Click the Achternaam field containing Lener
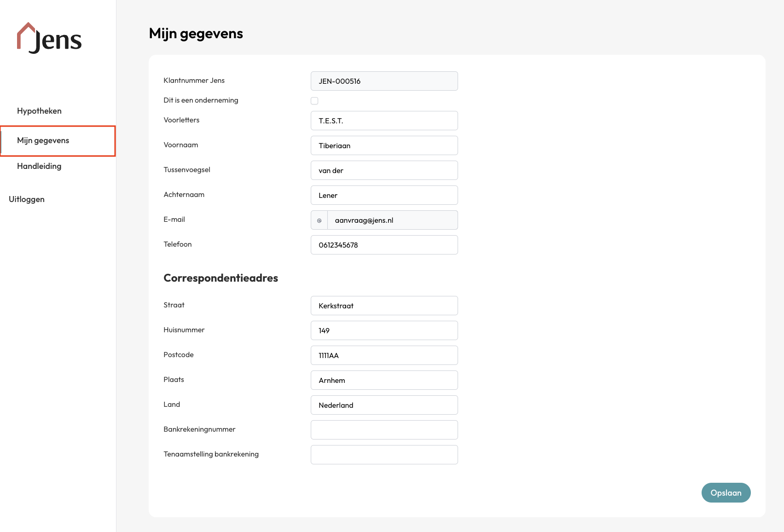The width and height of the screenshot is (784, 532). (384, 196)
